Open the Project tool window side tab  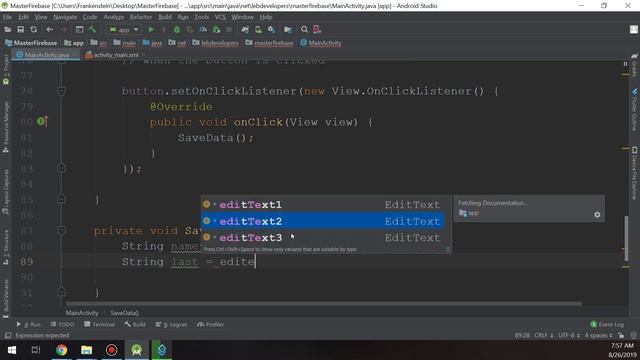pyautogui.click(x=6, y=69)
